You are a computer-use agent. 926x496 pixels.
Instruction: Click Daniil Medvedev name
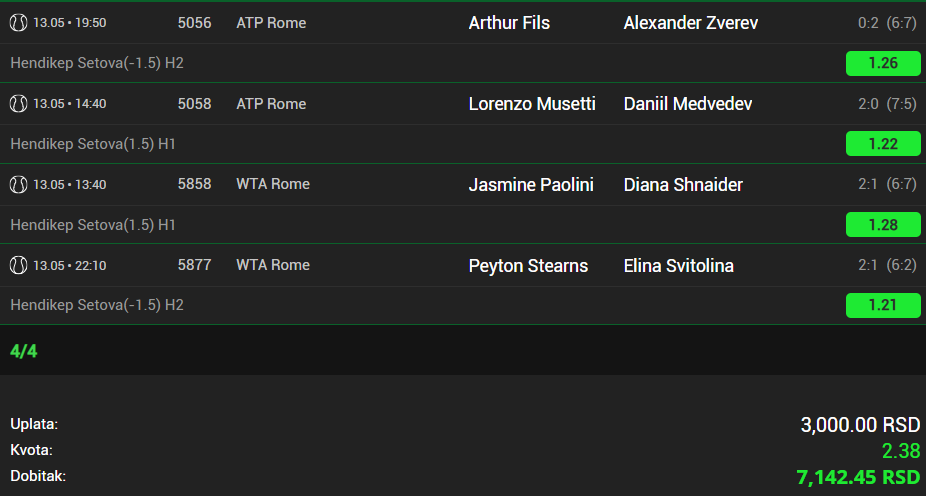point(687,104)
